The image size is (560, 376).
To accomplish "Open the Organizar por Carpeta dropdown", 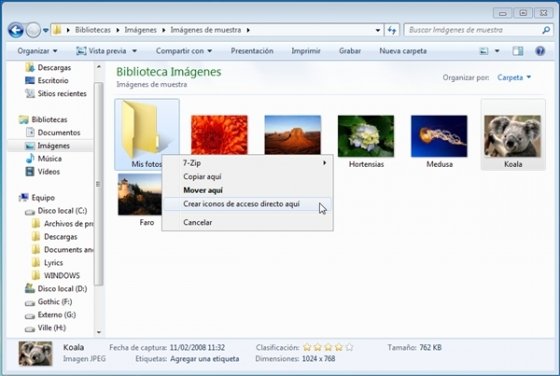I will point(514,77).
